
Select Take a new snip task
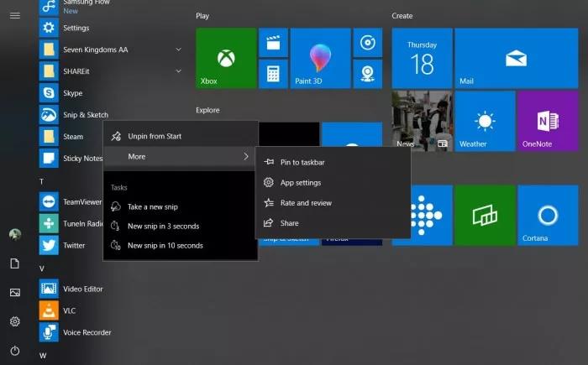pyautogui.click(x=181, y=207)
